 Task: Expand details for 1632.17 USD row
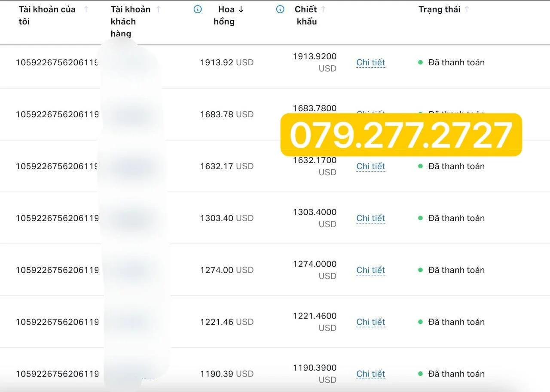coord(370,166)
